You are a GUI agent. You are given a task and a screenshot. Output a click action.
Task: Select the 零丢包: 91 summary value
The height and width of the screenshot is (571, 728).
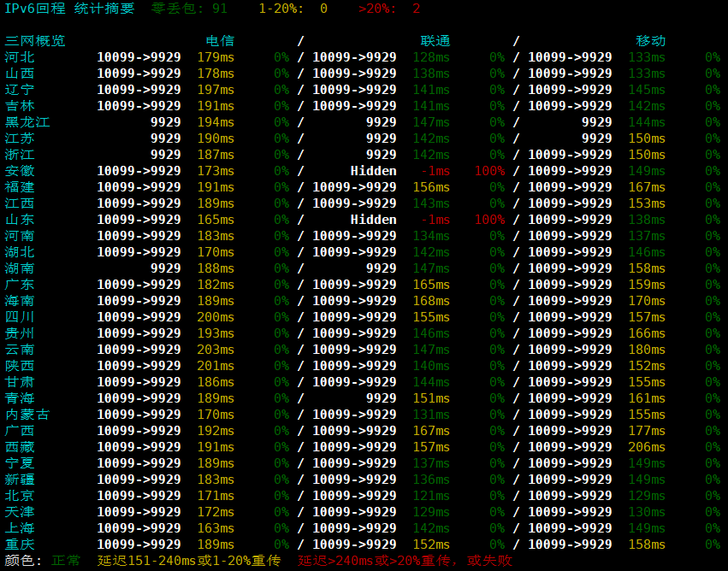tap(189, 9)
